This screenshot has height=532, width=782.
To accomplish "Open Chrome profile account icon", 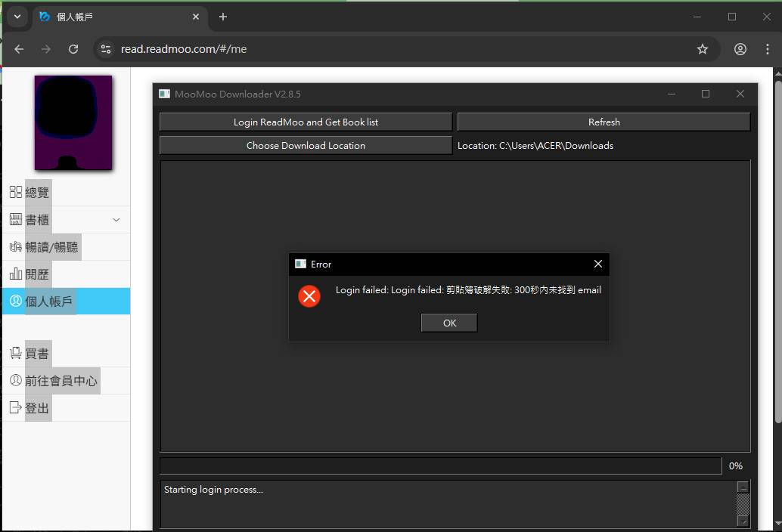I will [x=740, y=49].
